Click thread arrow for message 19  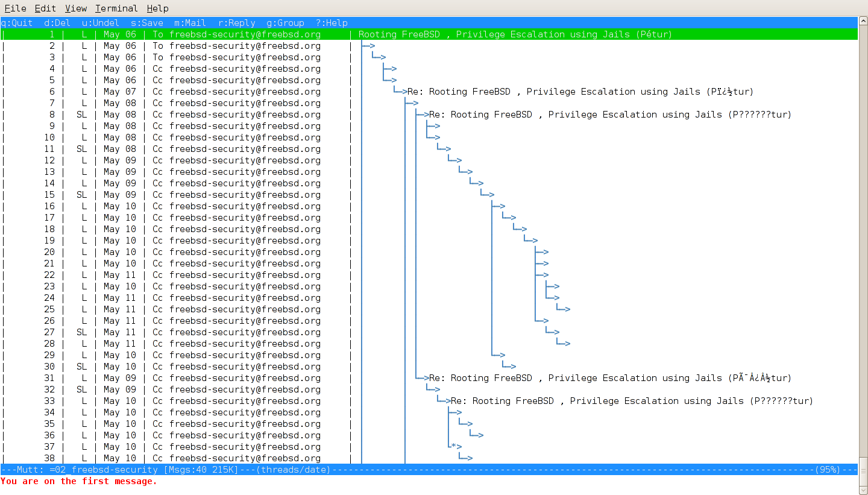click(x=531, y=241)
